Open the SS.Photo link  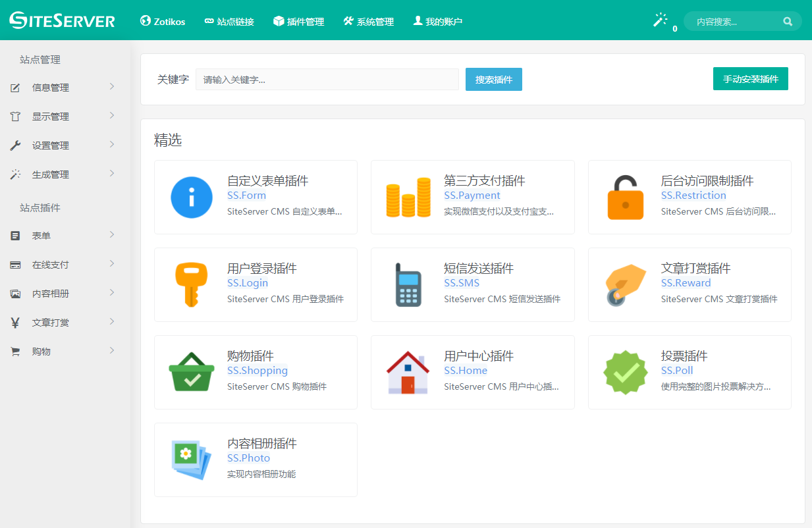pos(248,458)
